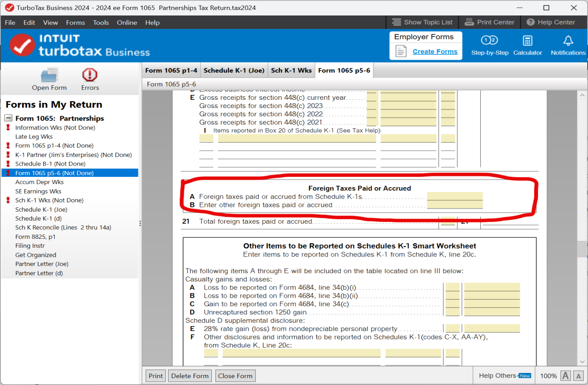Viewport: 588px width, 385px height.
Task: Select SE Earnings Wks in list
Action: (x=38, y=191)
